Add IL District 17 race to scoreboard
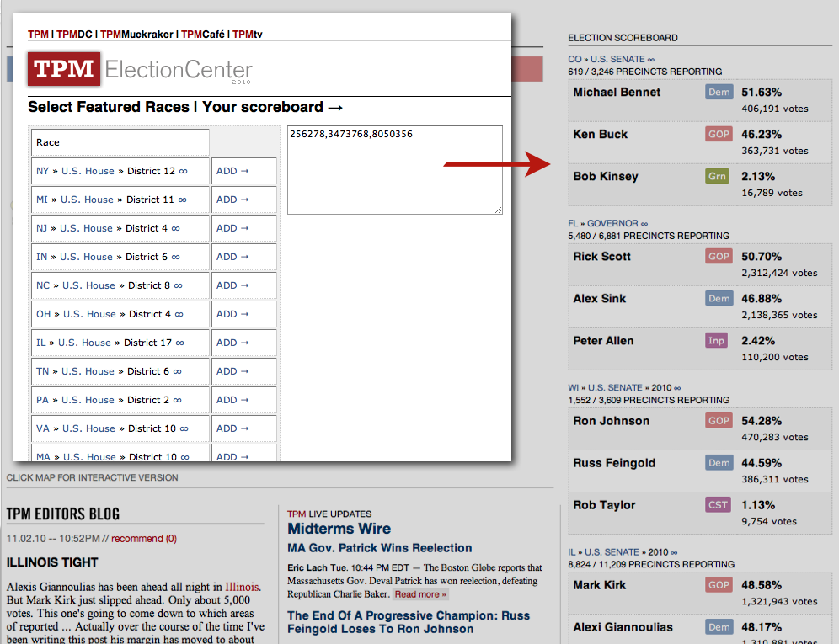 point(232,343)
